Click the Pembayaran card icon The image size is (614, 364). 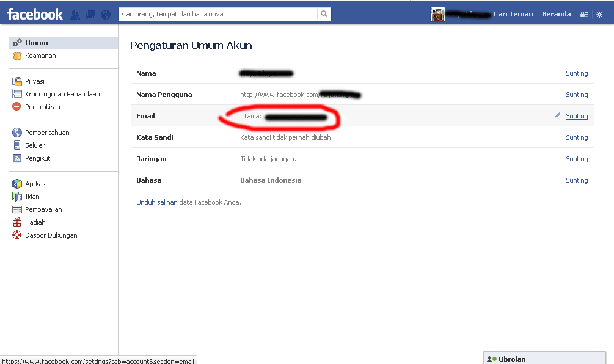[17, 209]
